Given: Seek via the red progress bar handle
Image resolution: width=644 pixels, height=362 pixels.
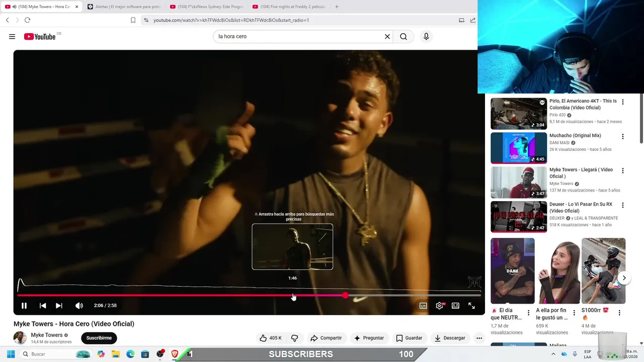Looking at the screenshot, I should tap(345, 296).
